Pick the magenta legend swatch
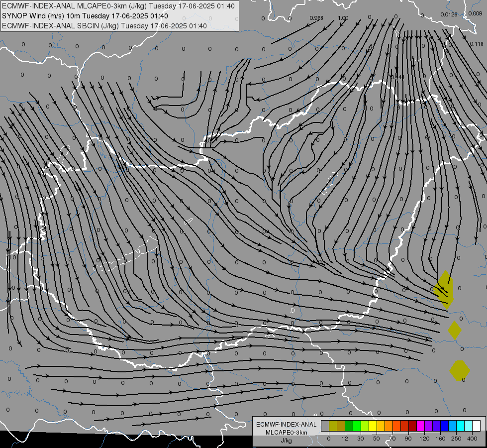 (x=420, y=426)
